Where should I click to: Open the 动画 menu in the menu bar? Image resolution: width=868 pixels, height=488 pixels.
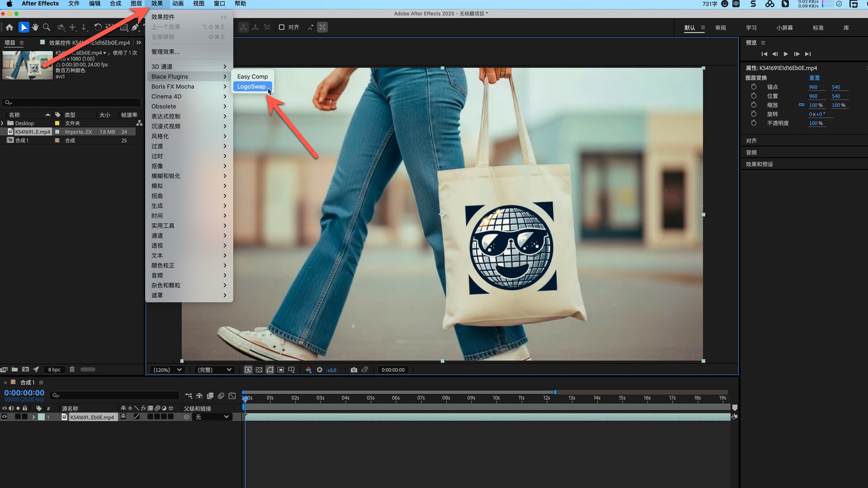coord(178,4)
